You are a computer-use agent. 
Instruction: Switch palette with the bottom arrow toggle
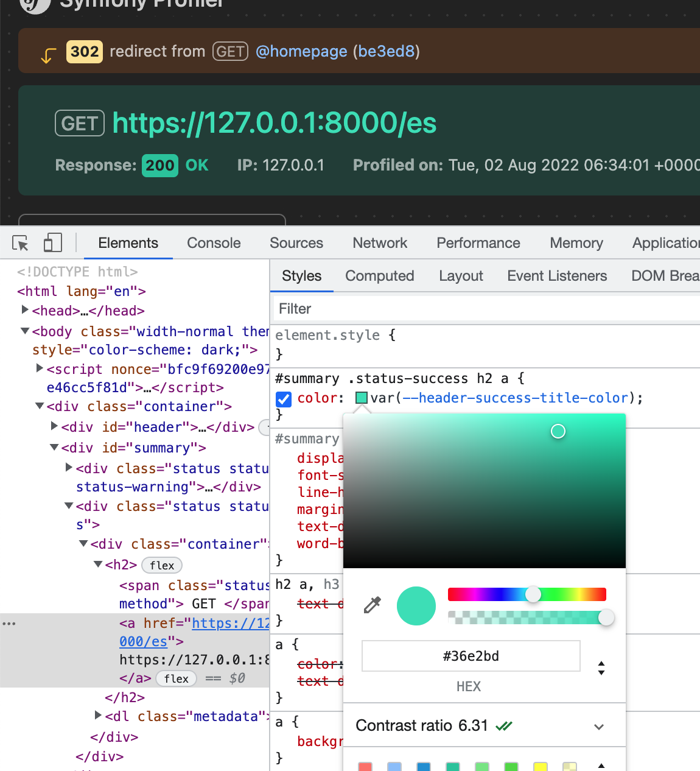pos(601,766)
